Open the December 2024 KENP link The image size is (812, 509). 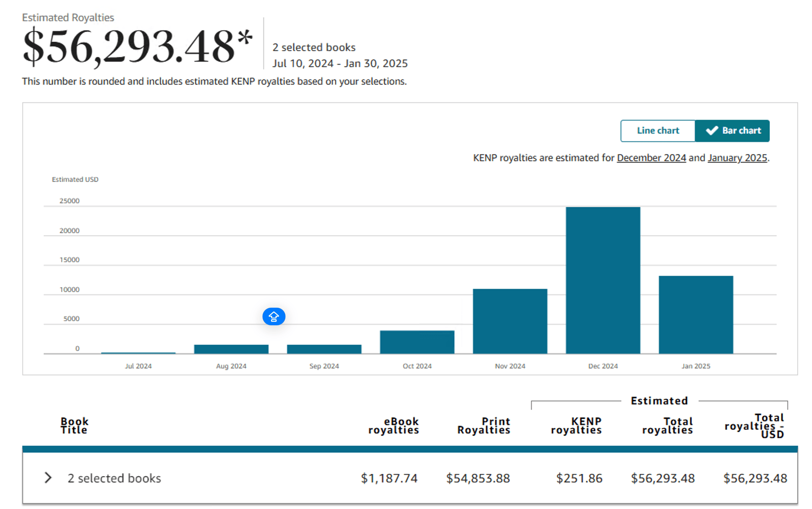pyautogui.click(x=651, y=158)
